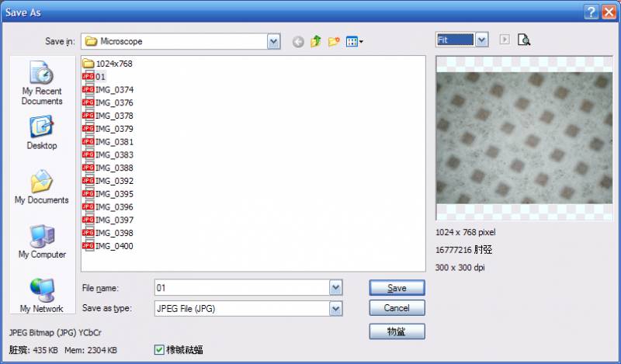This screenshot has width=621, height=364.
Task: Open My Documents in the sidebar
Action: coord(41,186)
